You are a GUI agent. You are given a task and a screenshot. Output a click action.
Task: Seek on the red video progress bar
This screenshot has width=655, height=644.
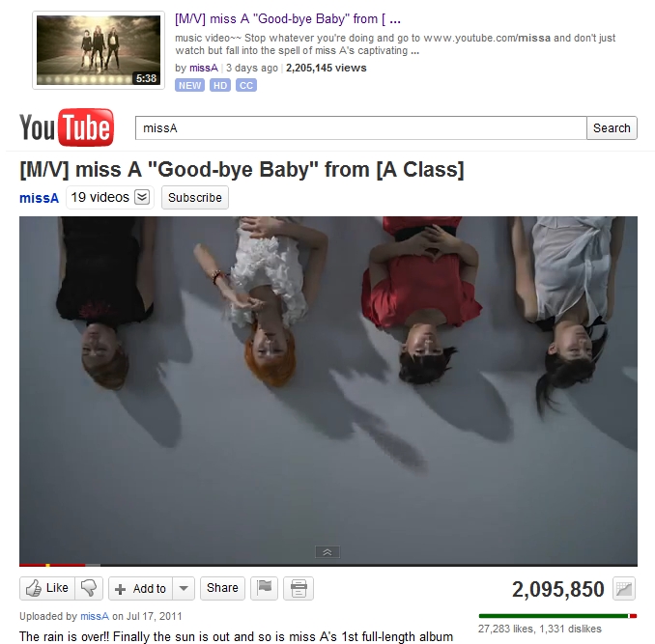(52, 565)
